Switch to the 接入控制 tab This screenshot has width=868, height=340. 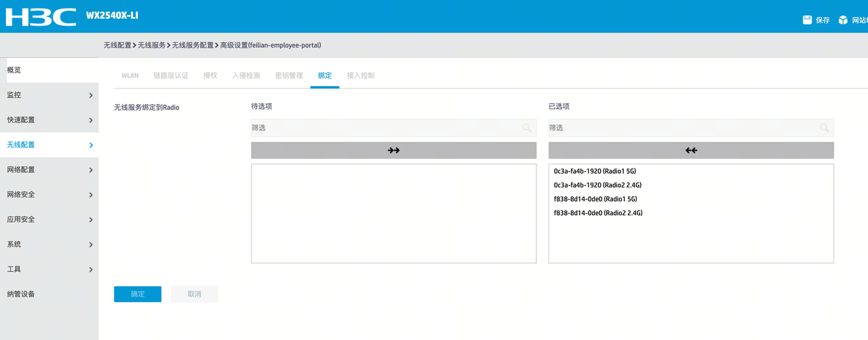click(361, 75)
